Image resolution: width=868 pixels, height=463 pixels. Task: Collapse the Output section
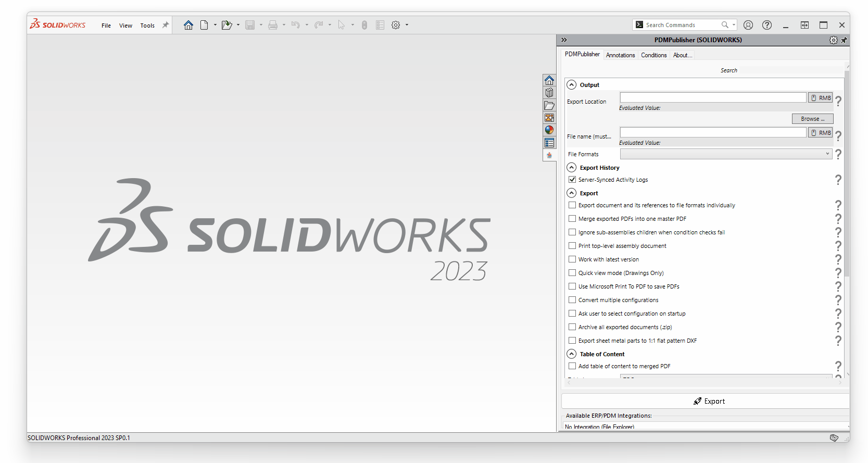[x=572, y=85]
